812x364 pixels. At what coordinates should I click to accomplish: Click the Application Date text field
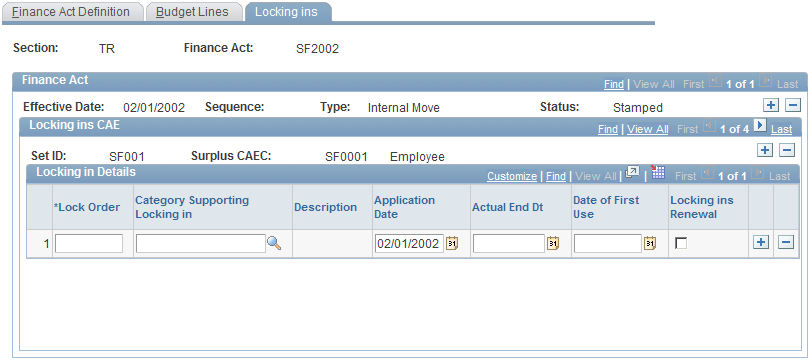pyautogui.click(x=409, y=243)
